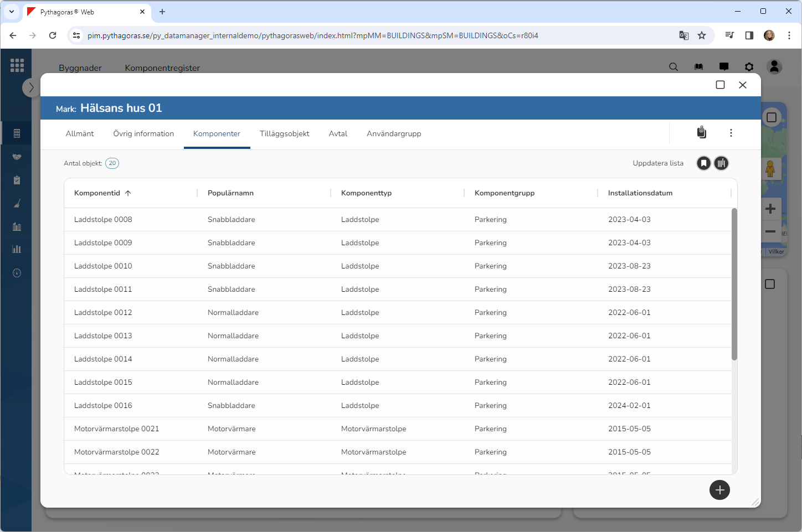Switch to the Övrig information tab
The image size is (802, 532).
click(143, 134)
